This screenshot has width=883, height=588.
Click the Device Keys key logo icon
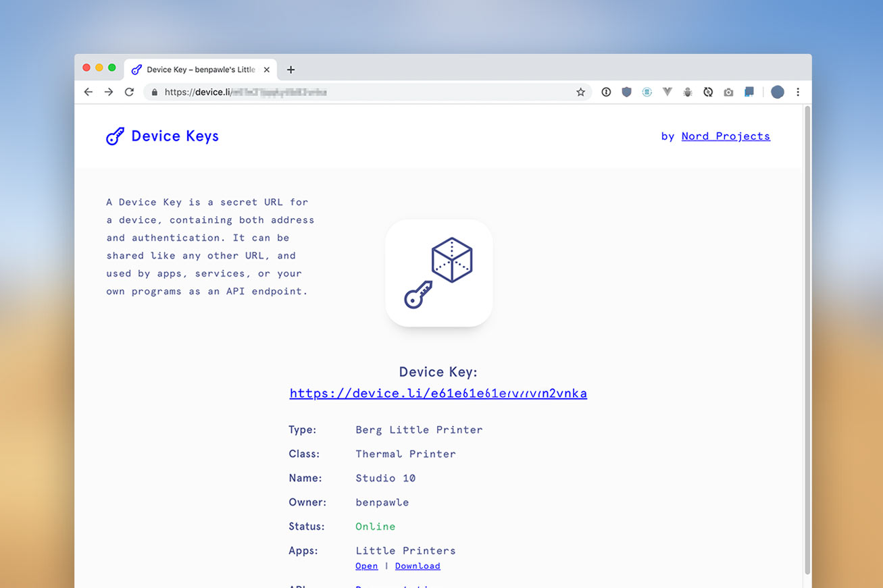coord(116,136)
